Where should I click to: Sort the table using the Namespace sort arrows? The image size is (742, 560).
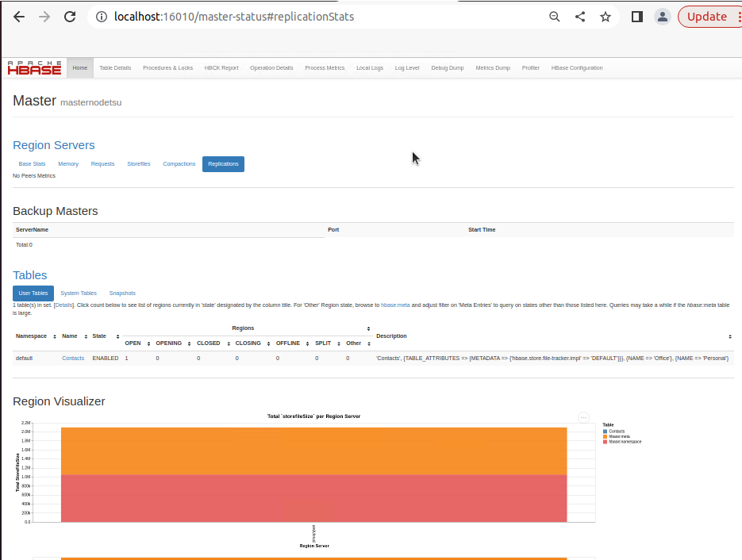pyautogui.click(x=53, y=336)
